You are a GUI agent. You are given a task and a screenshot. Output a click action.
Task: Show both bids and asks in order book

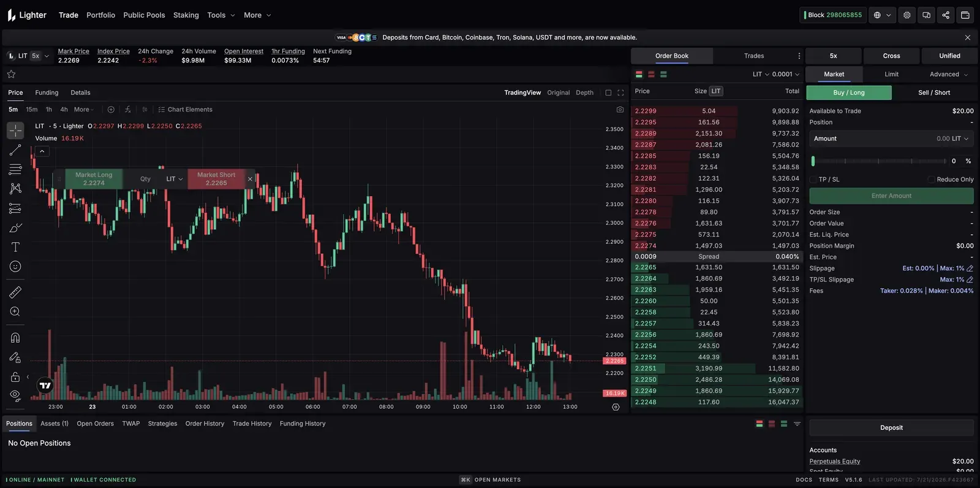pyautogui.click(x=639, y=74)
